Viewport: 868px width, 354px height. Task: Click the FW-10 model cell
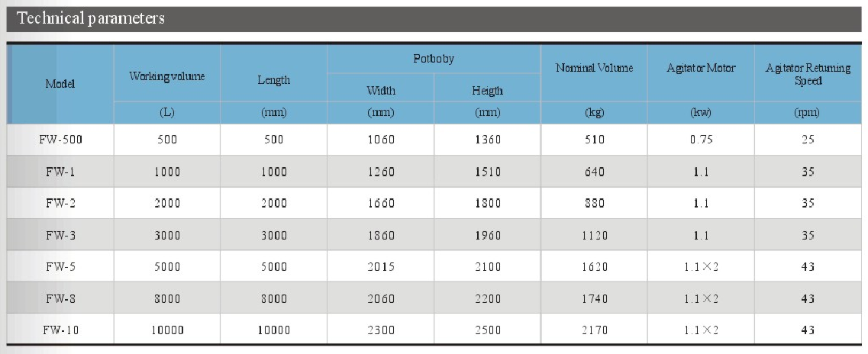[60, 330]
